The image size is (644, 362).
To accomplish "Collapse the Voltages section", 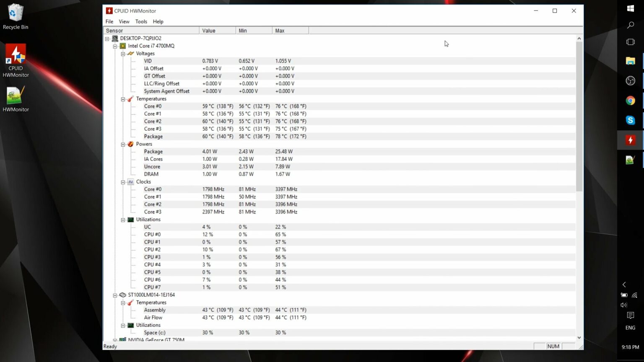I will point(123,54).
